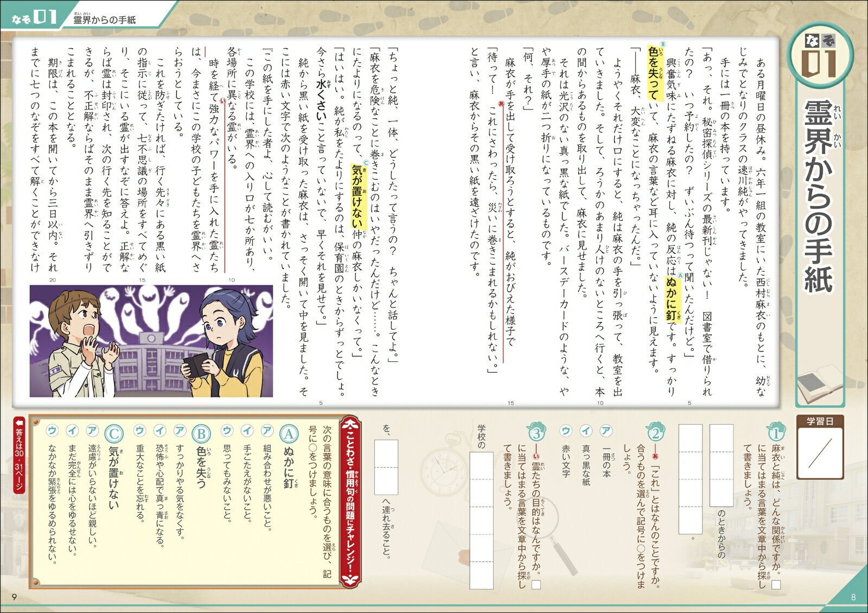
Task: Click the circled A icon beside ぬかに釘
Action: (x=289, y=433)
